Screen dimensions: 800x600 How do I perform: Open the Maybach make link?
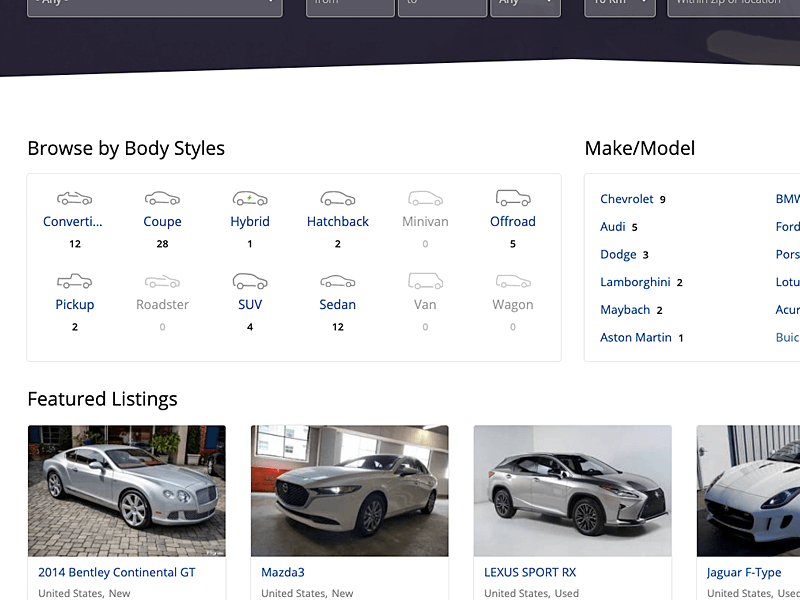[625, 310]
